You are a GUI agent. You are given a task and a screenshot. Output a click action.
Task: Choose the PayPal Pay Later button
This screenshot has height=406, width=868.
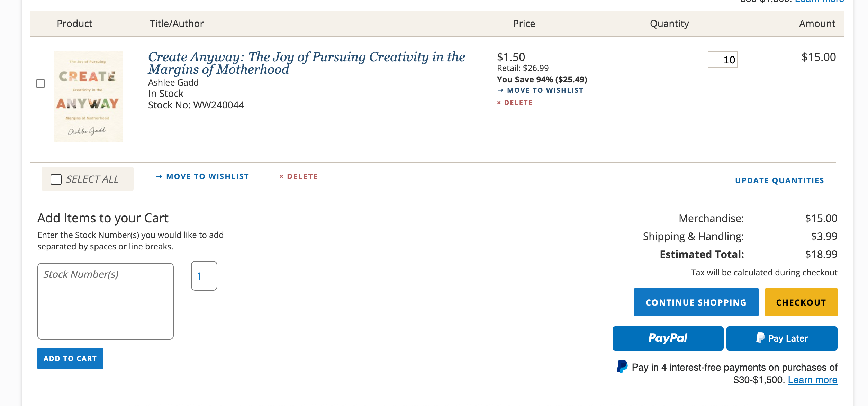pos(781,338)
